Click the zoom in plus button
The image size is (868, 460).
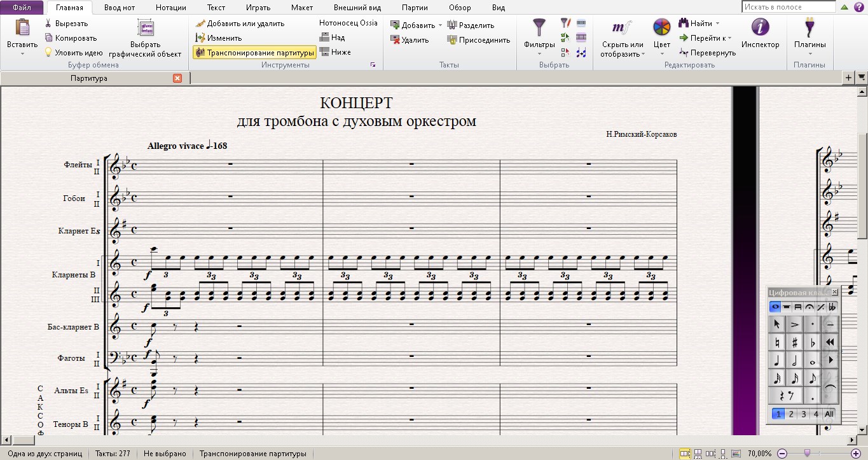click(856, 454)
